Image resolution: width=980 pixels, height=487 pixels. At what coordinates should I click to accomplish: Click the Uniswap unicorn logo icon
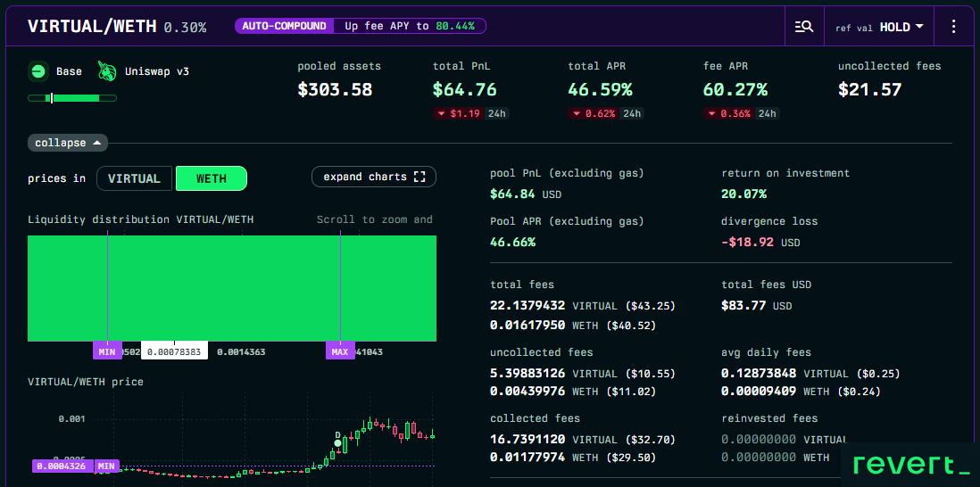pyautogui.click(x=107, y=71)
